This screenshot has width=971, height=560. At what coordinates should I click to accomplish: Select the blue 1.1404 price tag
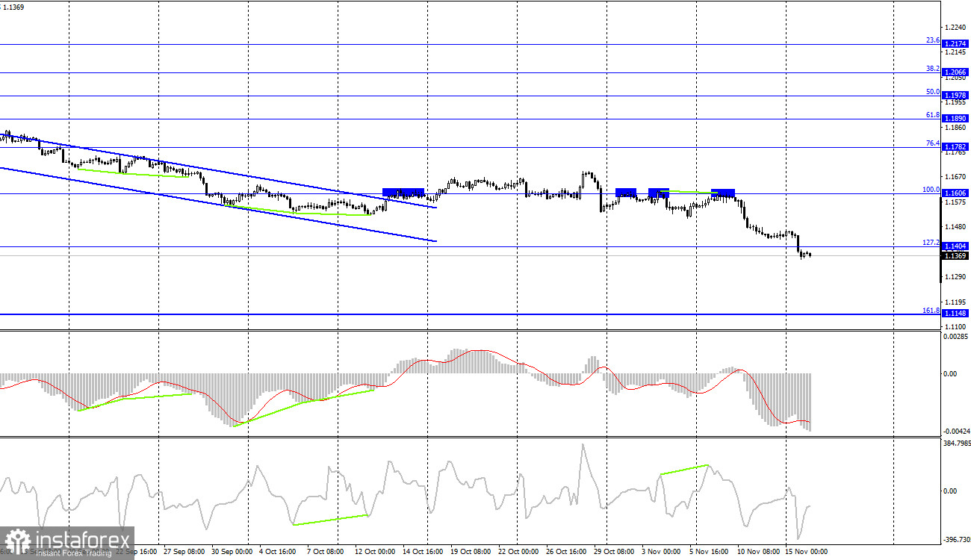pyautogui.click(x=956, y=246)
